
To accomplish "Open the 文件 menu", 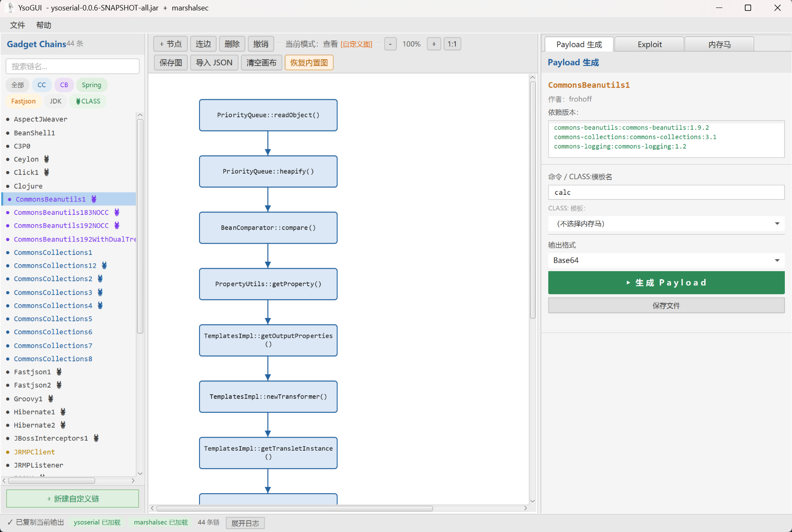I will (18, 25).
